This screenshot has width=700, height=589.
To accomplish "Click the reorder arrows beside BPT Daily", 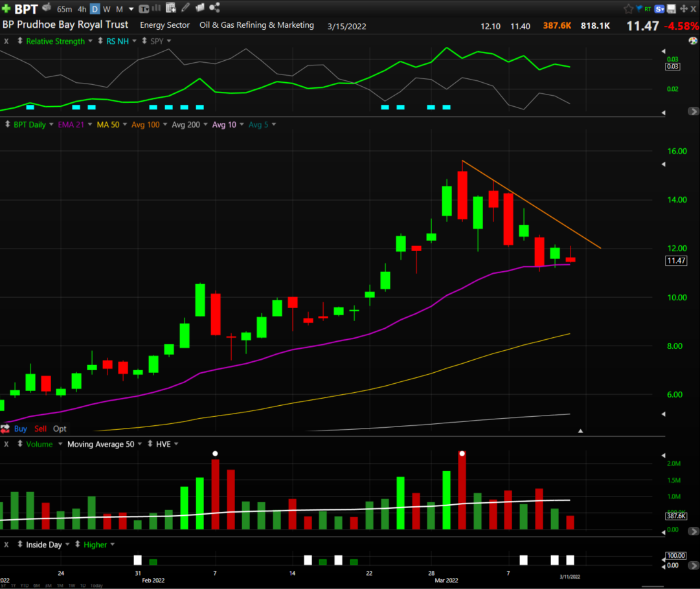I will (x=8, y=124).
